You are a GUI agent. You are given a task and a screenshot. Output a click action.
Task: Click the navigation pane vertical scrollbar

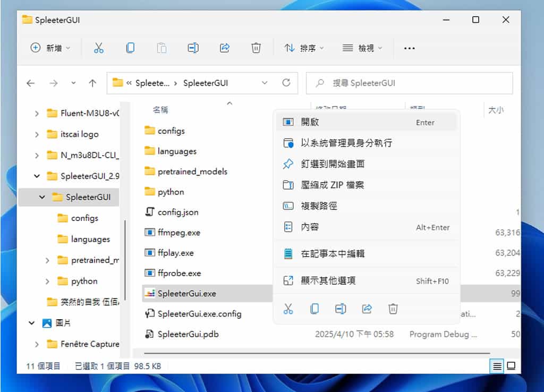coord(125,260)
